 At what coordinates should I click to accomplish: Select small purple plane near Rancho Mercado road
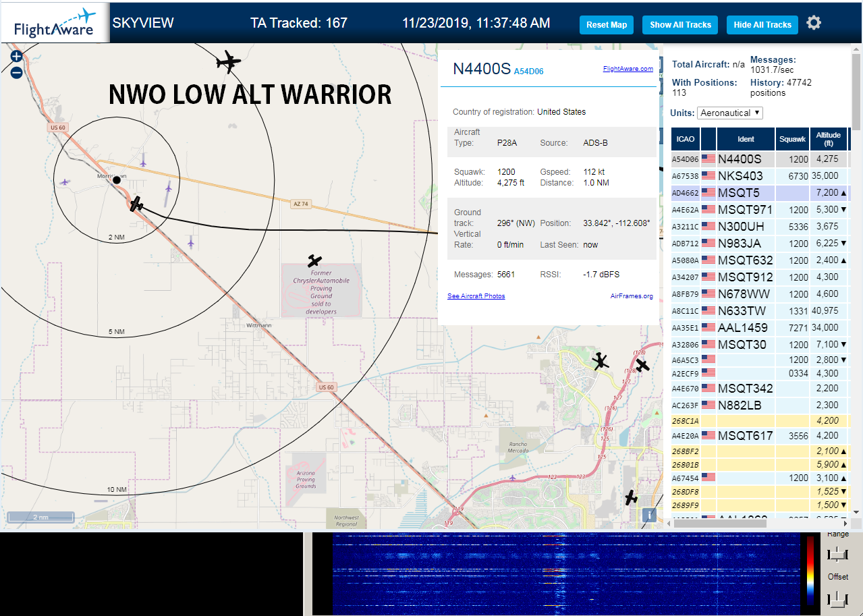(x=513, y=478)
